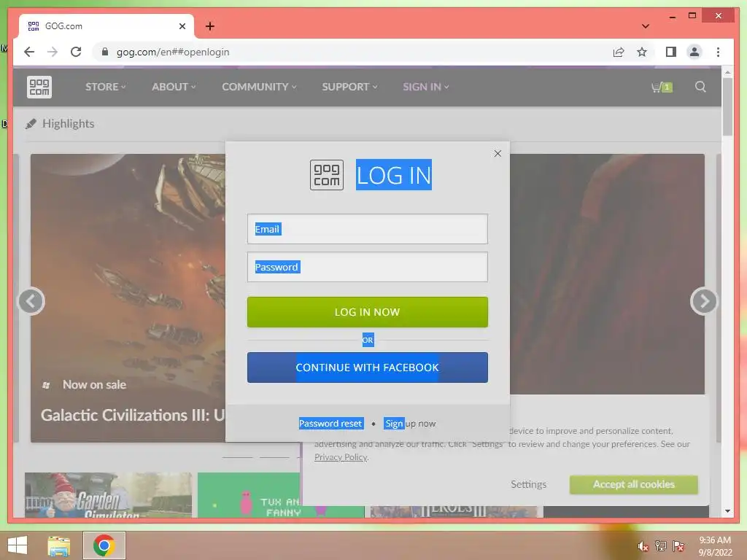Close the login dialog with the X
This screenshot has width=747, height=560.
click(x=498, y=153)
